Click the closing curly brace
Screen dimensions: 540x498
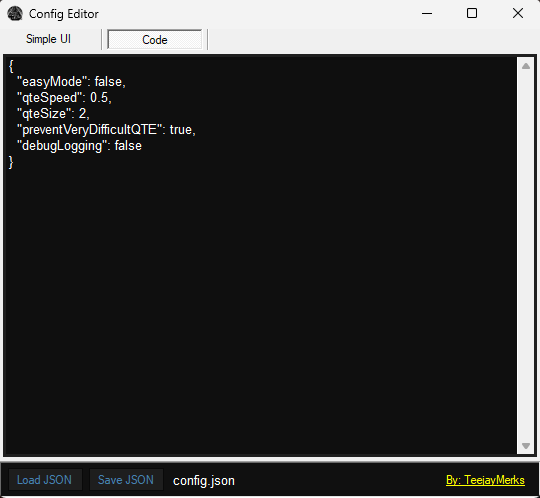11,162
